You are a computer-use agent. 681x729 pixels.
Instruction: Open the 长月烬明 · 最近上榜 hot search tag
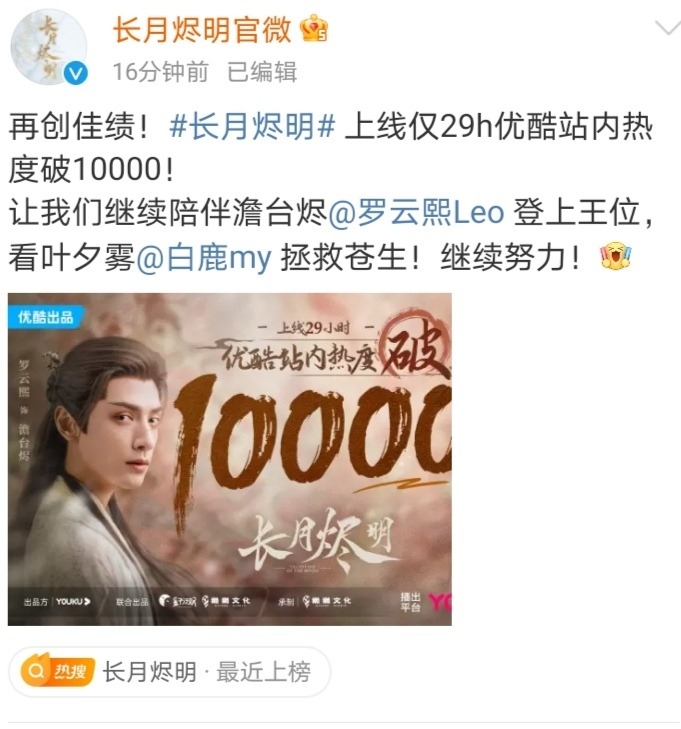(x=169, y=672)
